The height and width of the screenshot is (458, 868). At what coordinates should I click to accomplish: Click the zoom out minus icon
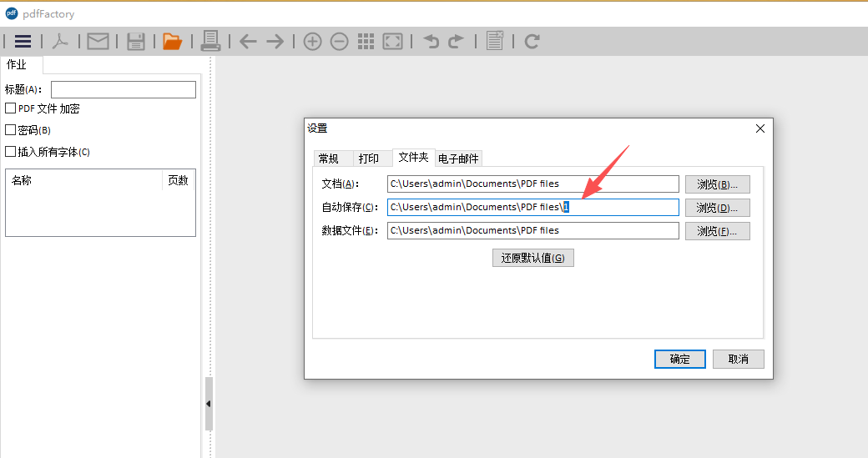tap(339, 41)
